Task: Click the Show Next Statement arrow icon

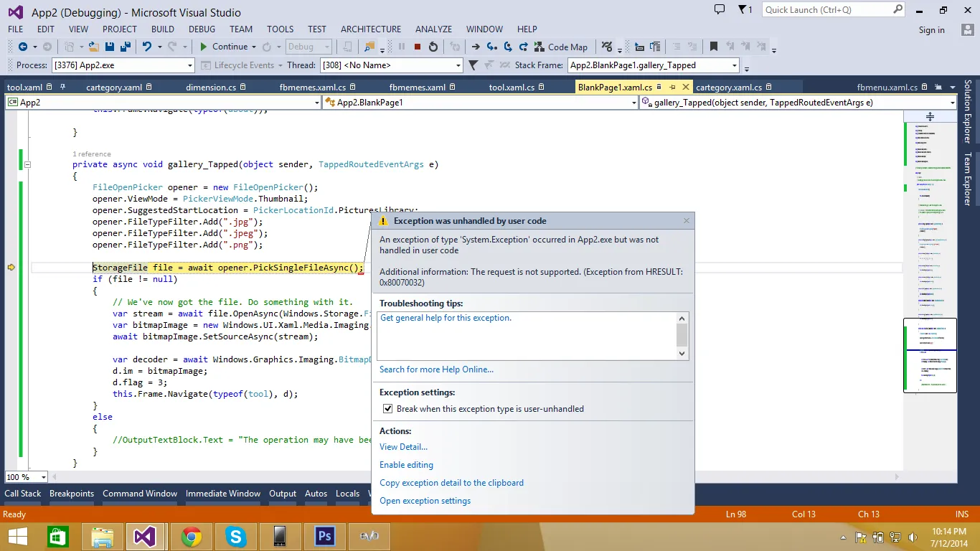Action: coord(476,47)
